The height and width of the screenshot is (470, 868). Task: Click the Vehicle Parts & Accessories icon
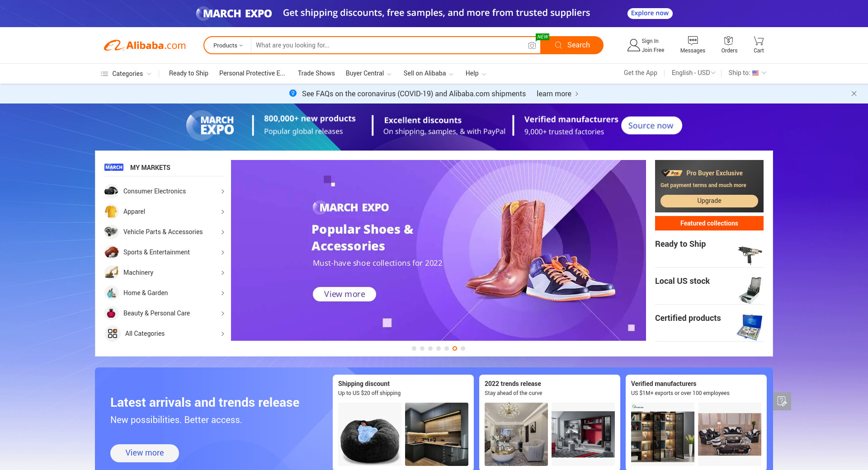[x=111, y=232]
